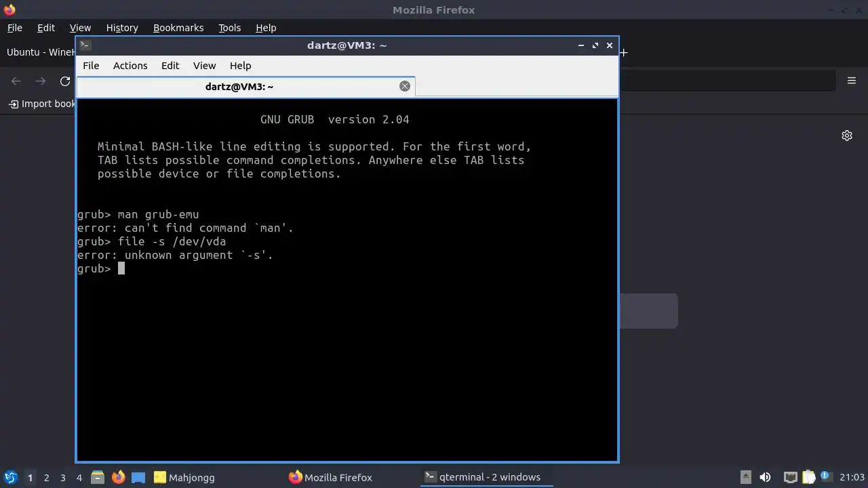Launch file manager from panel quicklaunch
Screen dimensions: 868x488
pos(98,477)
